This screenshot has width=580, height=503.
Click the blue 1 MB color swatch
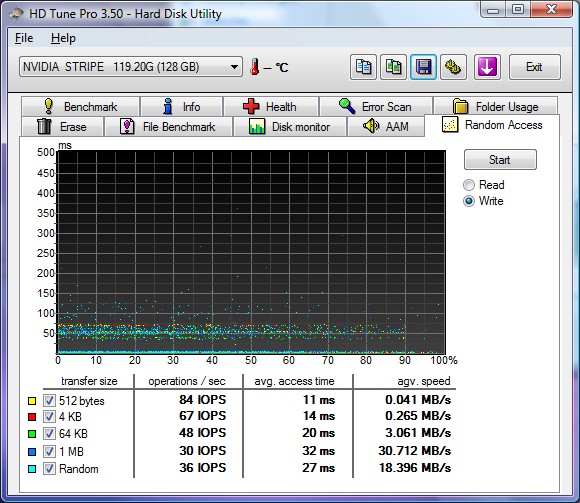tap(32, 452)
